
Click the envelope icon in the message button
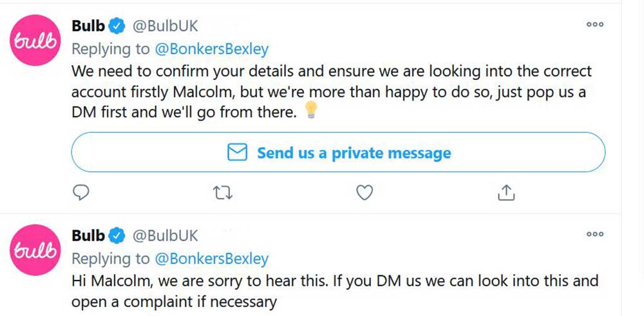tap(238, 153)
